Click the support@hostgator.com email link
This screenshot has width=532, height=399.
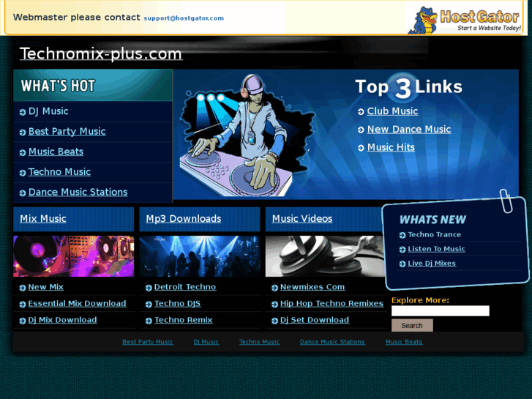pos(184,18)
